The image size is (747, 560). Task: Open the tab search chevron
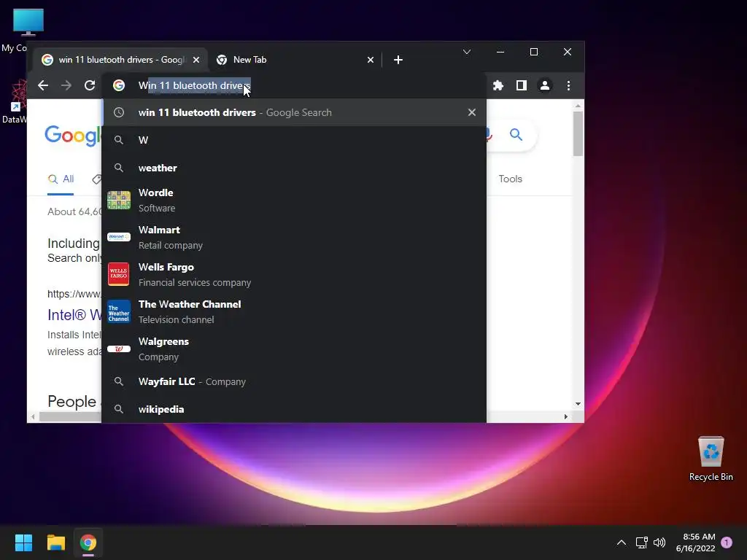click(467, 52)
